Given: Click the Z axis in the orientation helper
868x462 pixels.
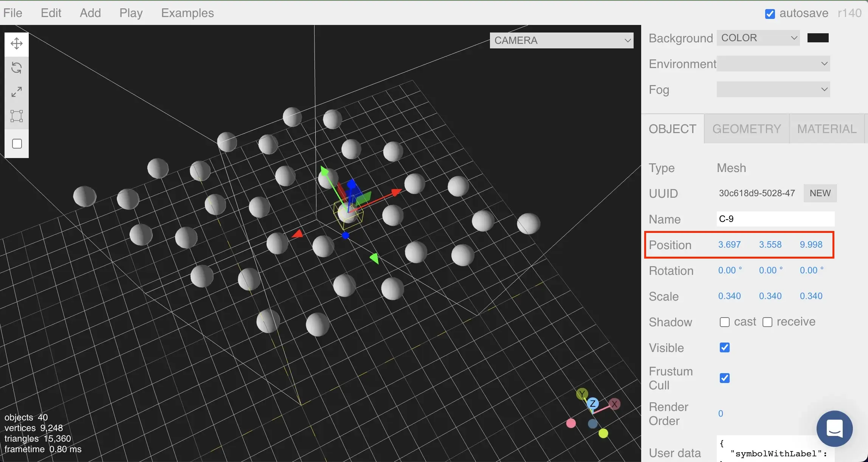Looking at the screenshot, I should point(593,403).
